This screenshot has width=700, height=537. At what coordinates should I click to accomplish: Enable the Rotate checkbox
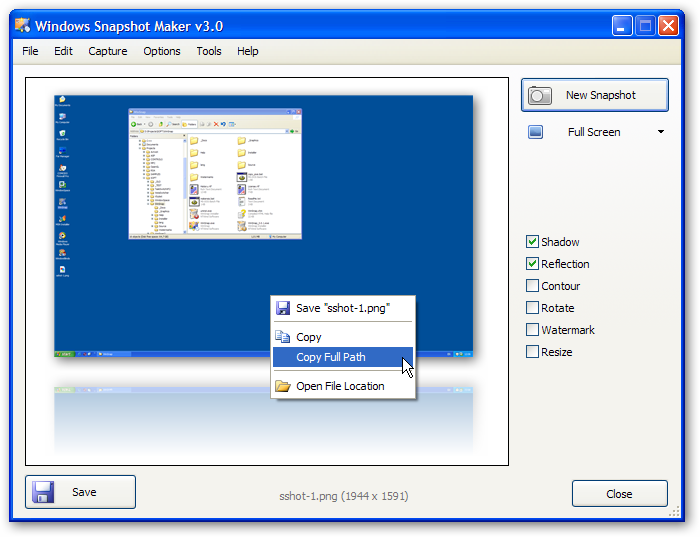[x=532, y=308]
